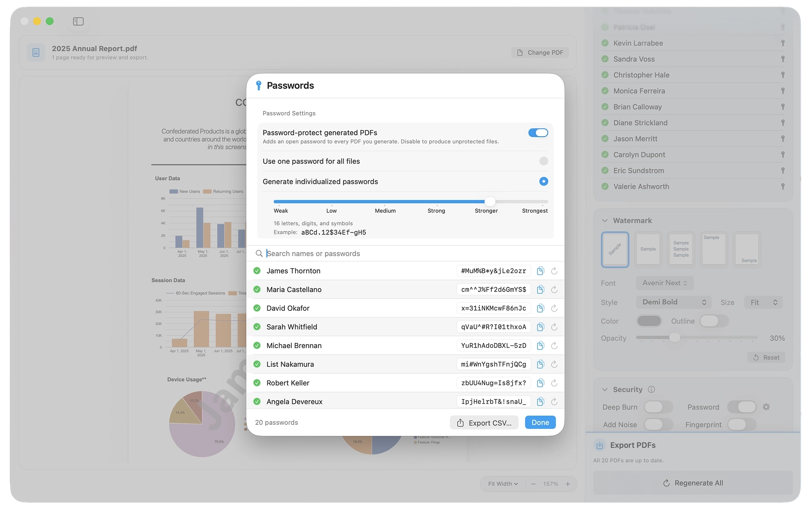
Task: Regenerate James Thornton's password
Action: click(x=554, y=271)
